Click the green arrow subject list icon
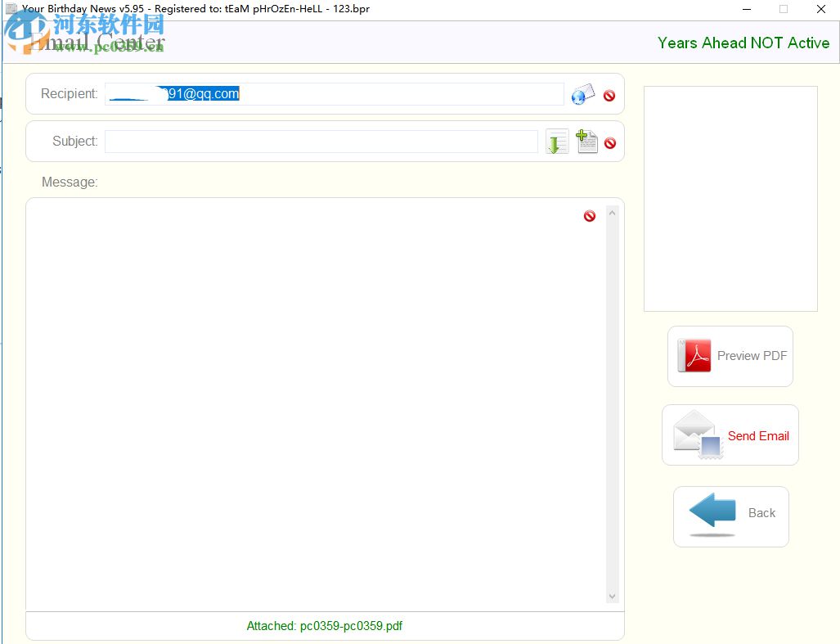The height and width of the screenshot is (644, 840). [x=557, y=142]
